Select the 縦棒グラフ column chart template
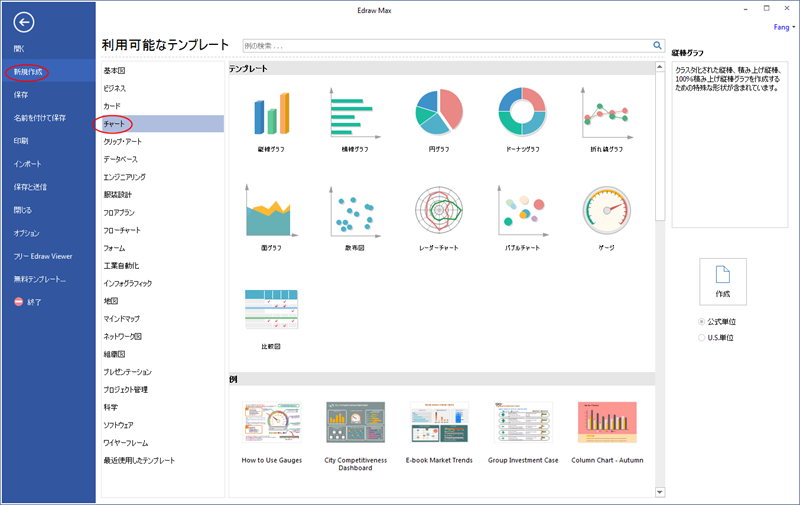This screenshot has height=505, width=800. (271, 115)
